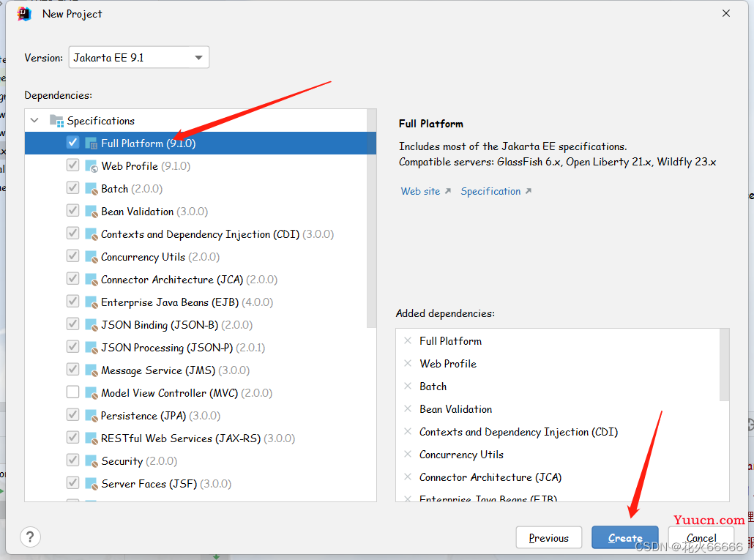Toggle the Connector Architecture (JCA) checkbox

coord(72,279)
